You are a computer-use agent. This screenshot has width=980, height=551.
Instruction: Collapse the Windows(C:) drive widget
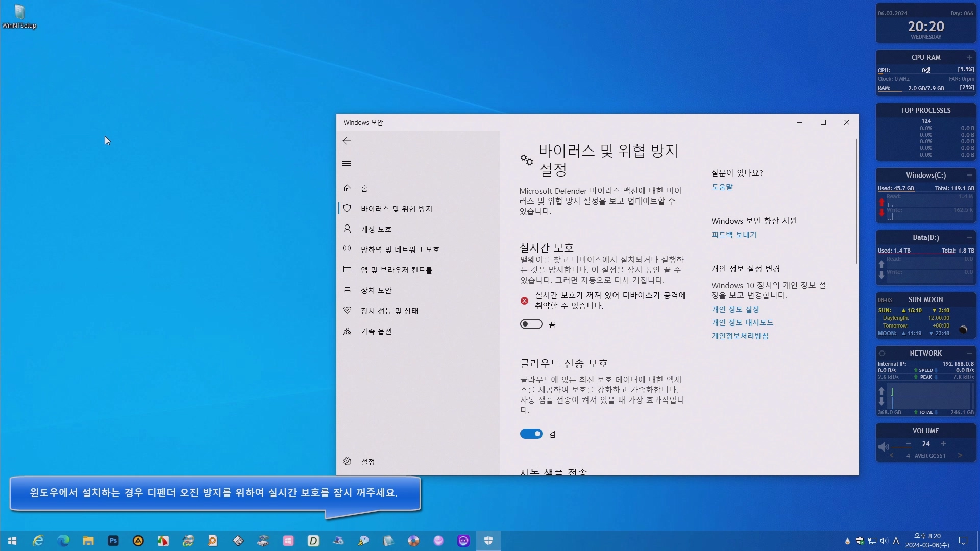click(x=969, y=175)
